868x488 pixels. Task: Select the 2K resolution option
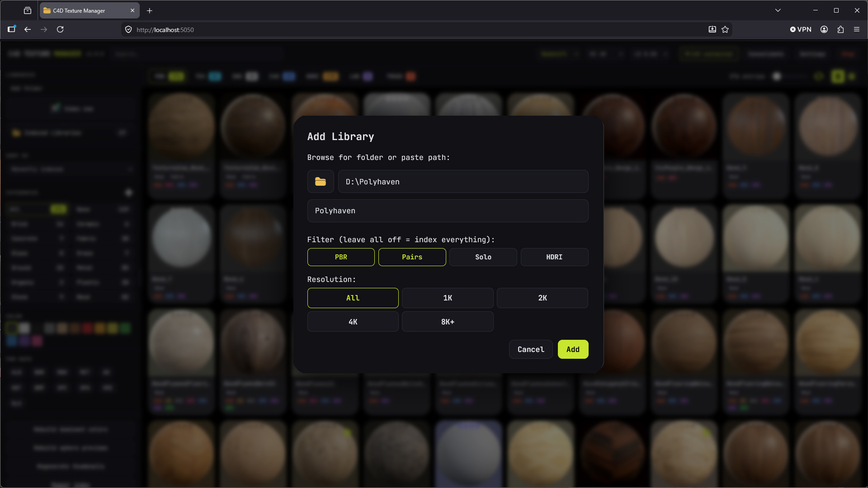pyautogui.click(x=542, y=298)
